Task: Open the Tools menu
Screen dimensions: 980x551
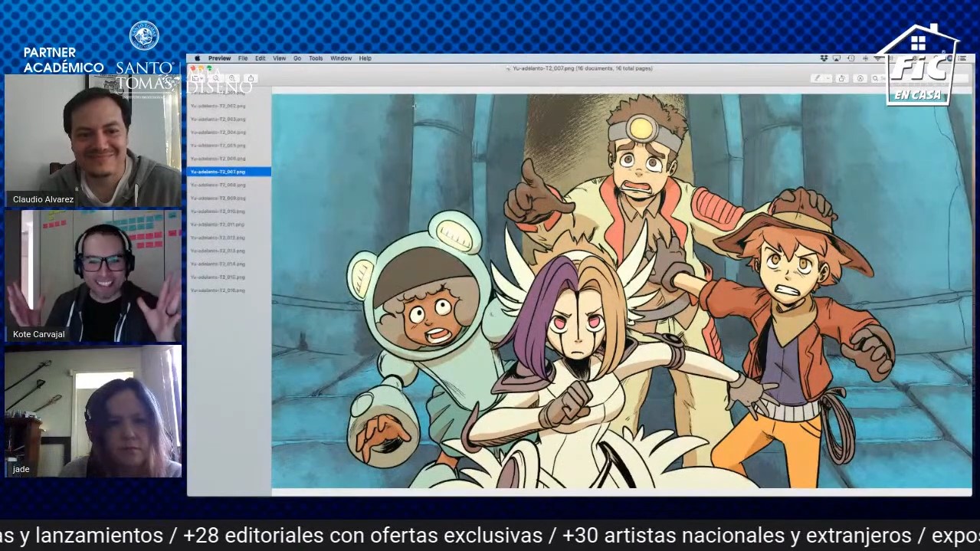Action: coord(316,58)
